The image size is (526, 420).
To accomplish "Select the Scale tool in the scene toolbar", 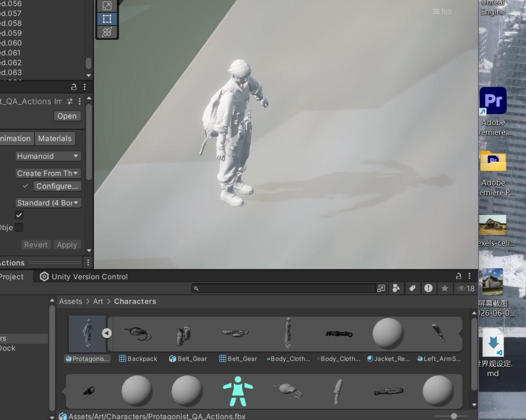I will pos(107,5).
